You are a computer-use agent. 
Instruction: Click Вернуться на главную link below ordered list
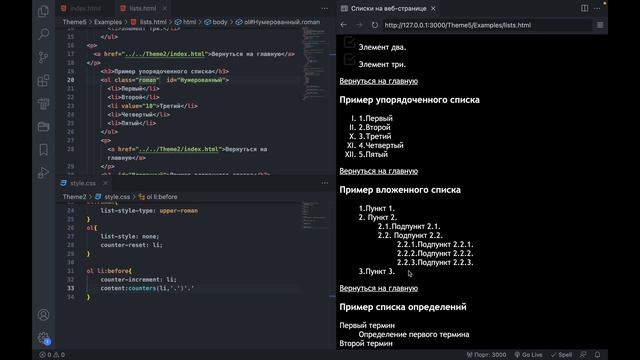379,171
